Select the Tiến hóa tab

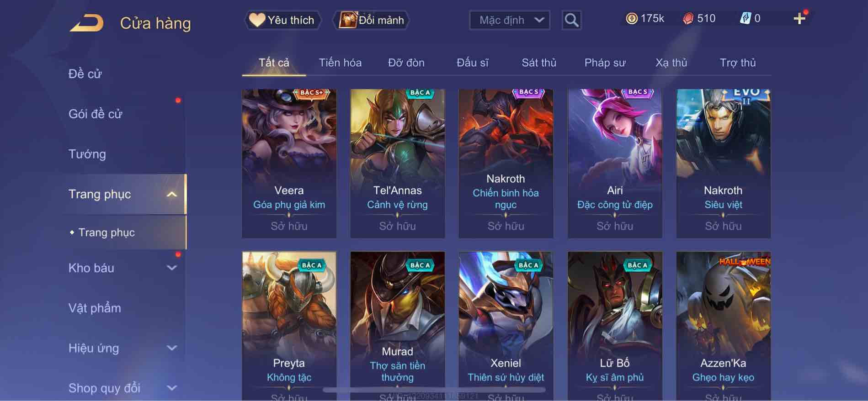[340, 63]
